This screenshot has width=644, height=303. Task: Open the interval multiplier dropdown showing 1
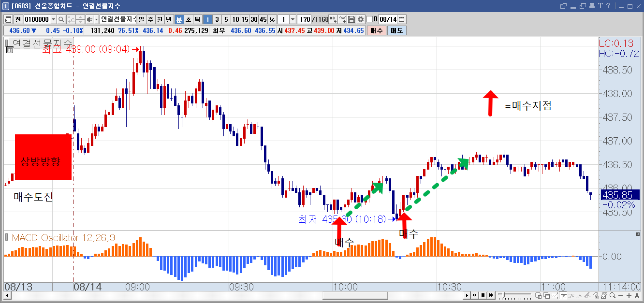point(293,19)
